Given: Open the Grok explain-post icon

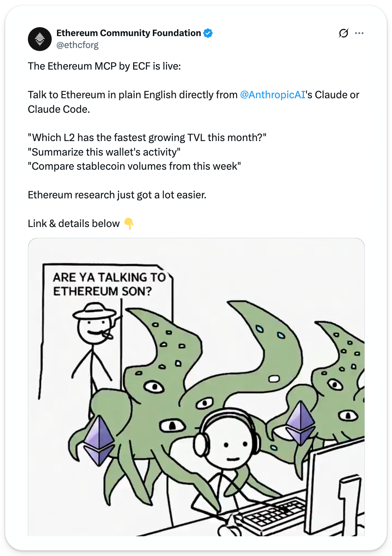Looking at the screenshot, I should [x=344, y=33].
